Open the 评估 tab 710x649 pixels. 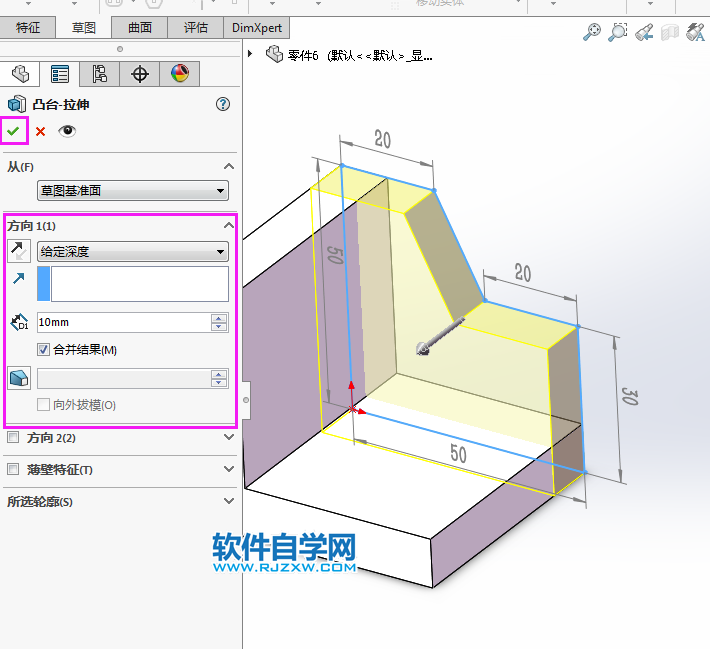click(x=196, y=28)
